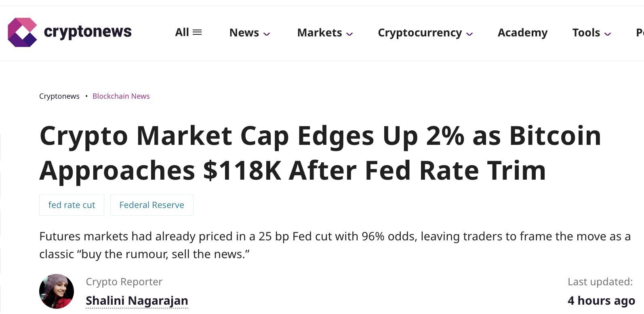
Task: Click the "fed rate cut" tag
Action: pyautogui.click(x=72, y=205)
